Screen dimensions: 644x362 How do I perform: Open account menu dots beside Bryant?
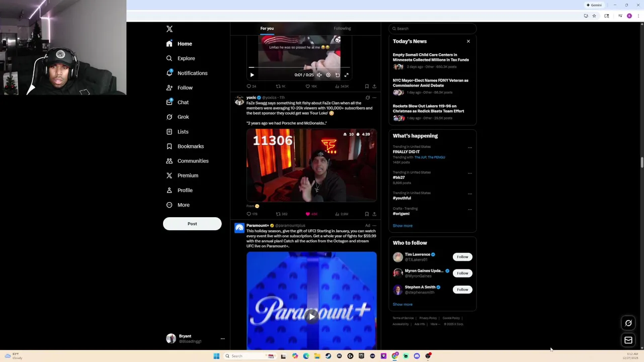point(222,339)
